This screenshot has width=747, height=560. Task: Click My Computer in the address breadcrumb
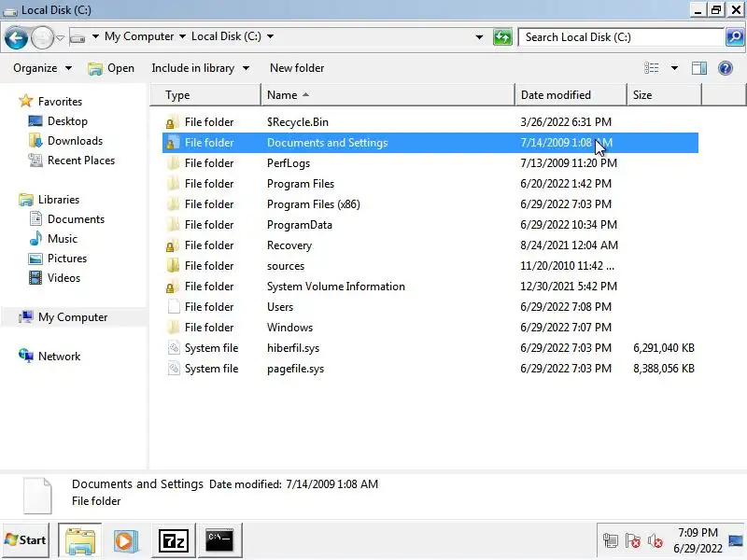tap(139, 36)
